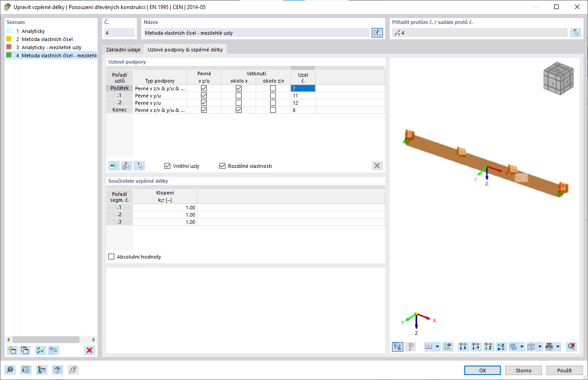Click the pick members cursor icon in Přiřadit
This screenshot has width=588, height=380.
pos(575,32)
